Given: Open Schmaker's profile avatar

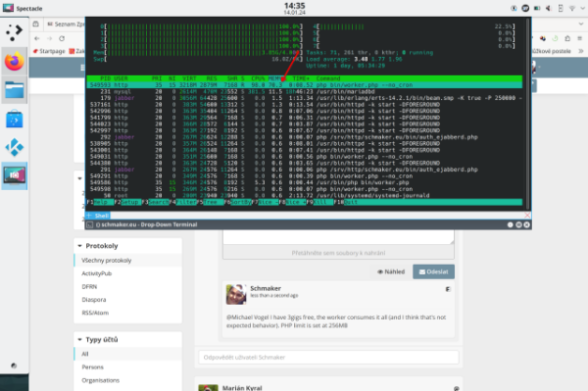Looking at the screenshot, I should coord(236,294).
